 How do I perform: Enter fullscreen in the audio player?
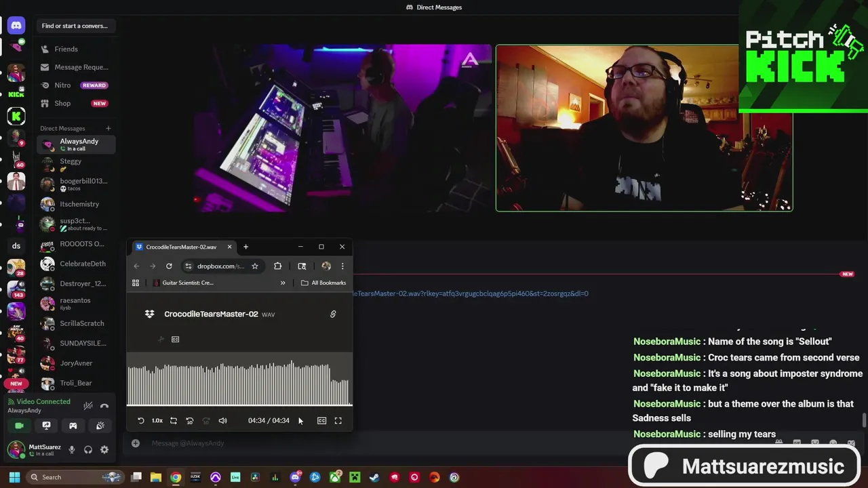(x=338, y=421)
